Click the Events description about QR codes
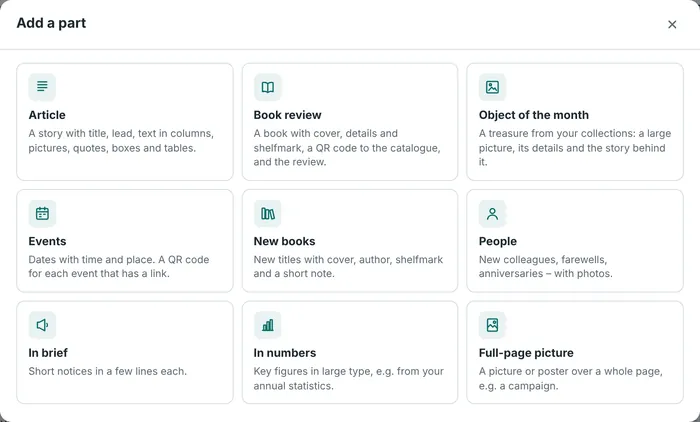This screenshot has width=700, height=422. 119,267
